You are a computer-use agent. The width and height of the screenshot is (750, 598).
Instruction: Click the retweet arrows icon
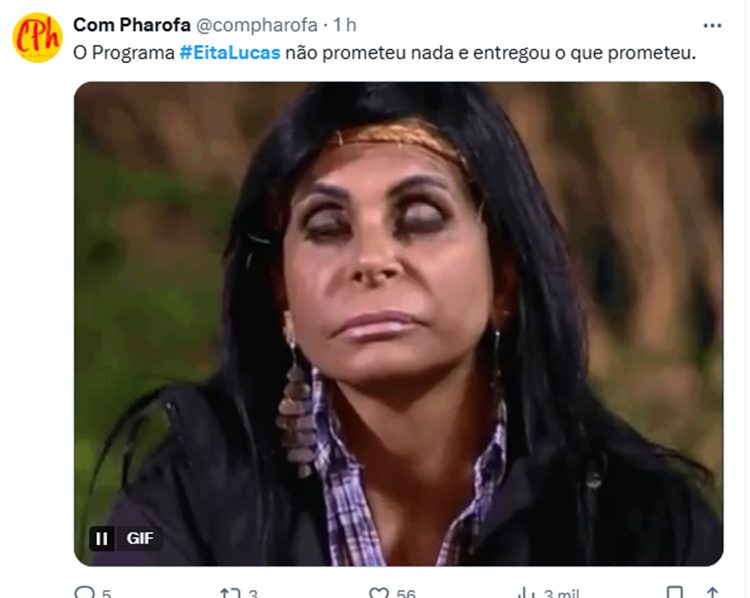[230, 594]
